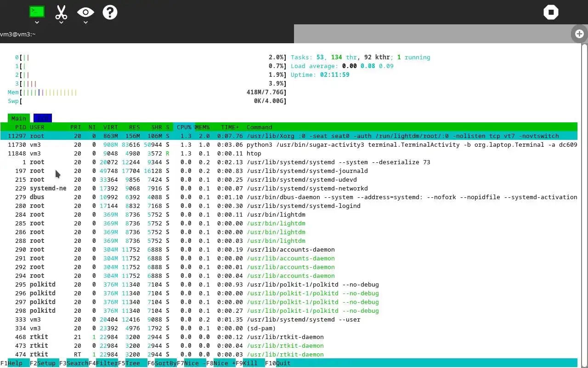Sort by the TIME+ column header
The image size is (588, 368).
(230, 127)
